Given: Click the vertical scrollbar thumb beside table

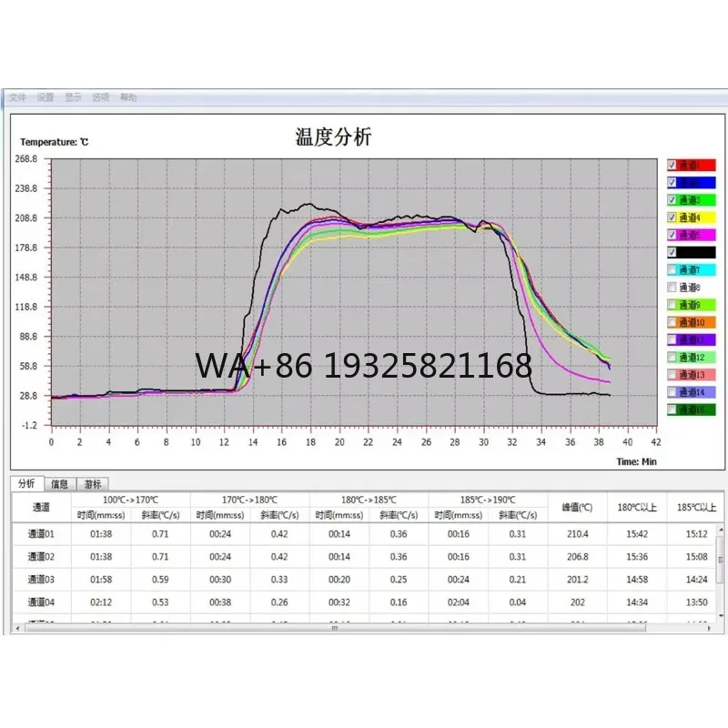Looking at the screenshot, I should pyautogui.click(x=721, y=560).
